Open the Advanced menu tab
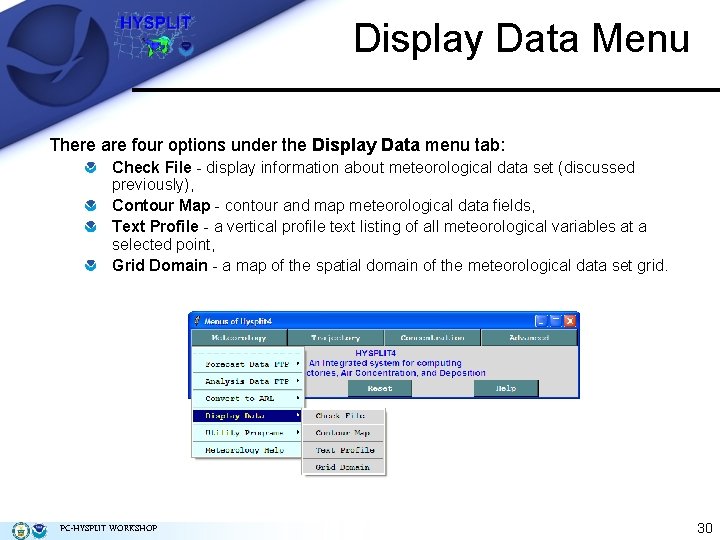The image size is (720, 540). coord(529,338)
